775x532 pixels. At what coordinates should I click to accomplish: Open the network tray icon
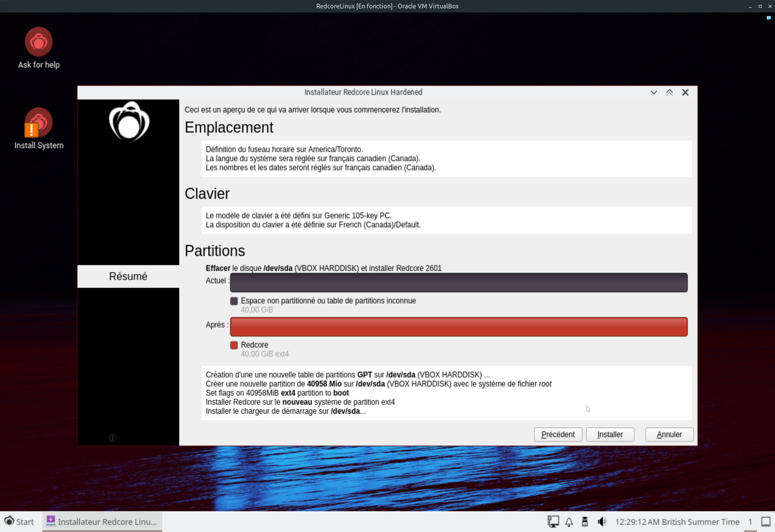click(553, 522)
